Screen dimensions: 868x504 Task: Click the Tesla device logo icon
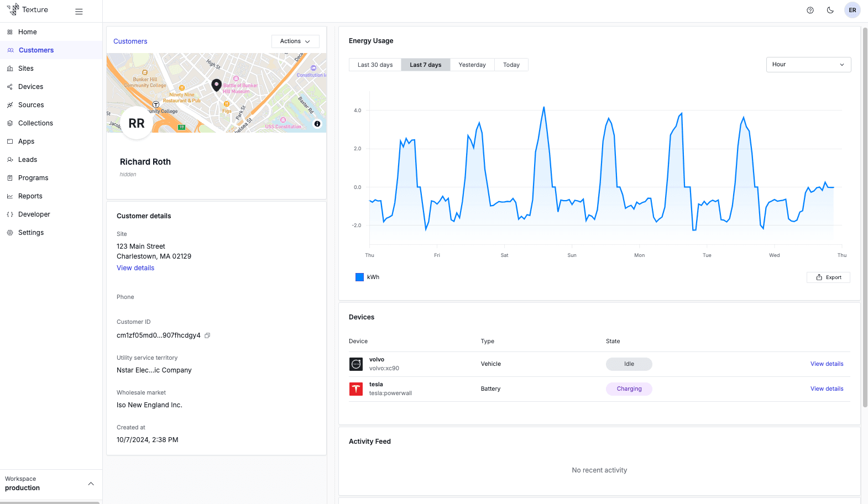click(356, 389)
